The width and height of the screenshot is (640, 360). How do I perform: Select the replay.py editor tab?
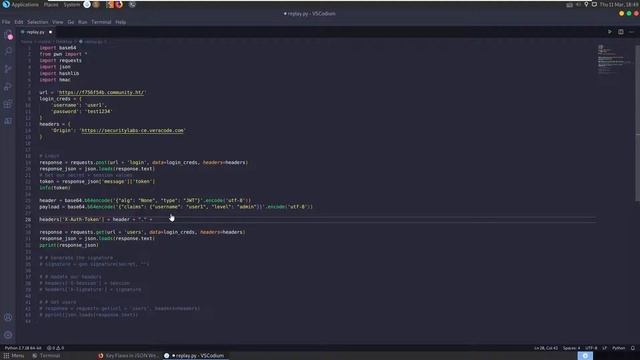coord(36,32)
